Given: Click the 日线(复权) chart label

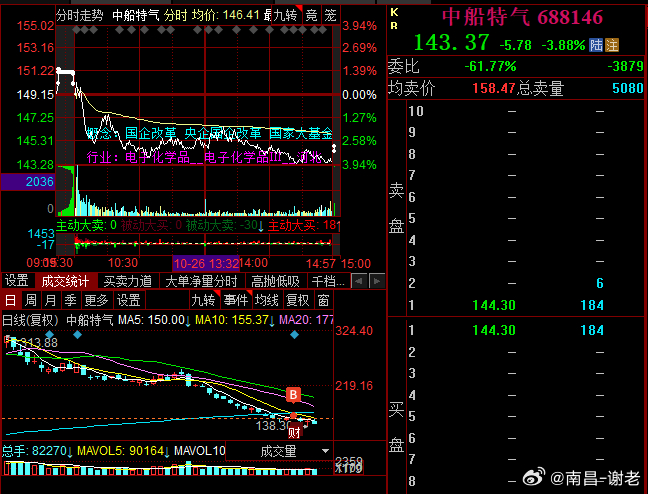Looking at the screenshot, I should [30, 320].
